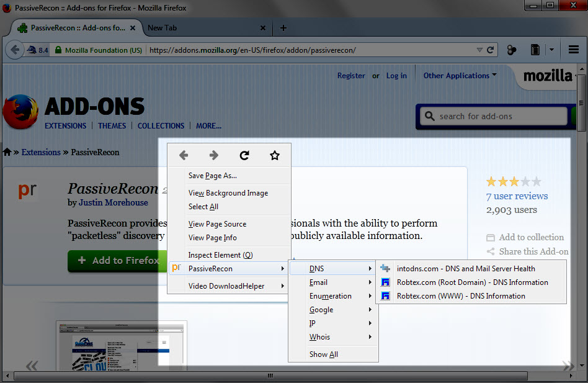
Task: Click Add to collection
Action: 525,238
